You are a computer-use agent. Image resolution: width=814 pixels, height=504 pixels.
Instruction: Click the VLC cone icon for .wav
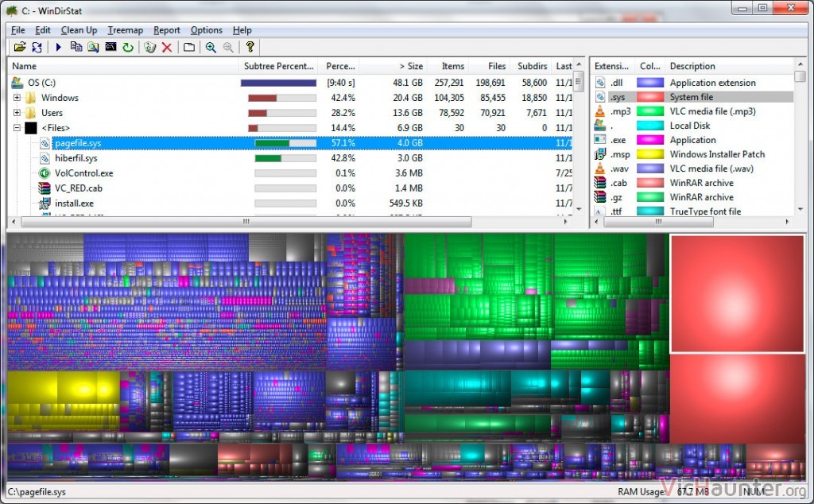click(600, 169)
